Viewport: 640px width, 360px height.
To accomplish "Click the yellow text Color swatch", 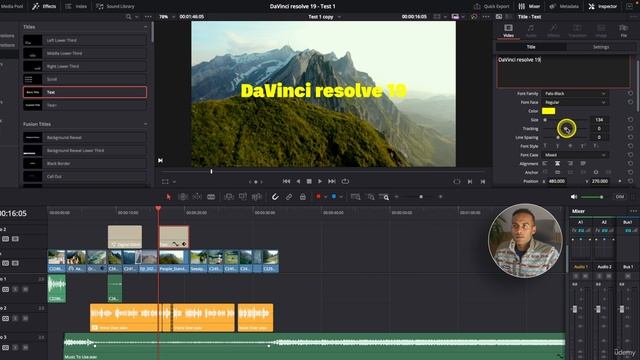I will (x=548, y=111).
